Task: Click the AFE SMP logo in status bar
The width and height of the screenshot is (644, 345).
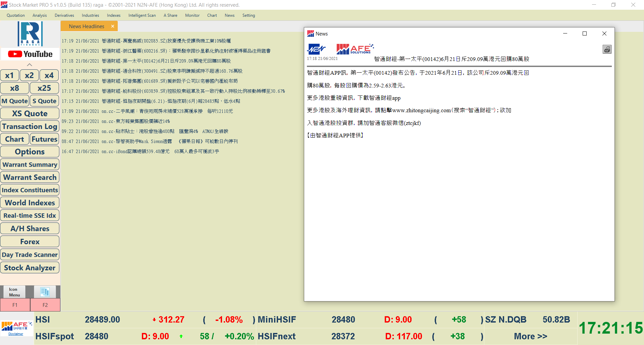Action: click(x=16, y=326)
